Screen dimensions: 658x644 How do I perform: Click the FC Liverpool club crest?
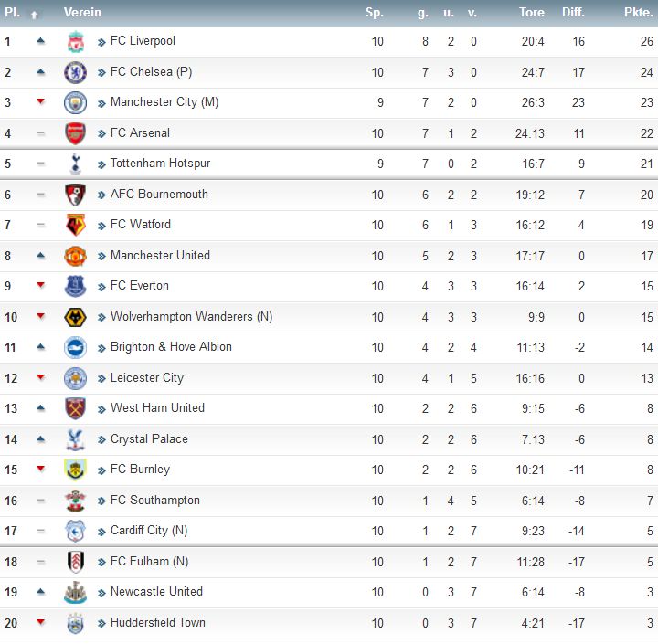coord(76,41)
